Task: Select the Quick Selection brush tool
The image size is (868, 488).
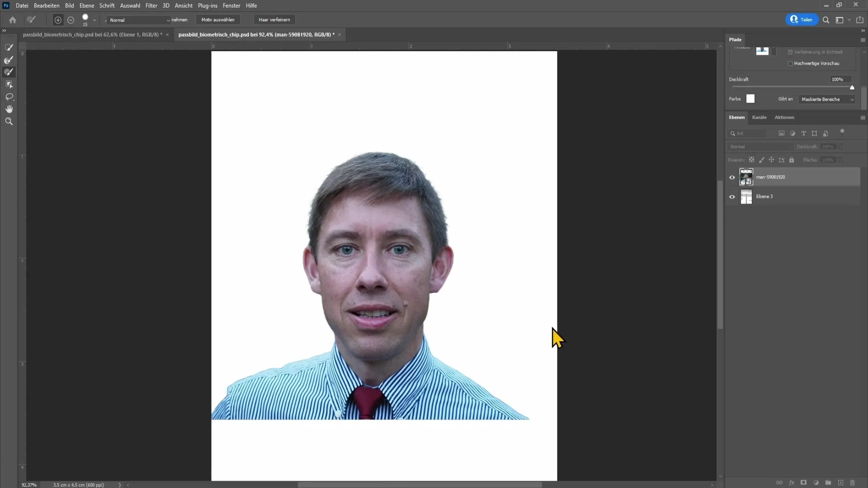Action: click(x=9, y=47)
